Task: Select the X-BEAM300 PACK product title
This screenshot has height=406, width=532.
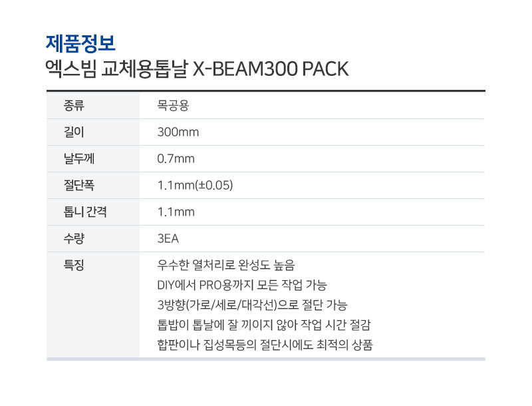Action: coord(197,69)
